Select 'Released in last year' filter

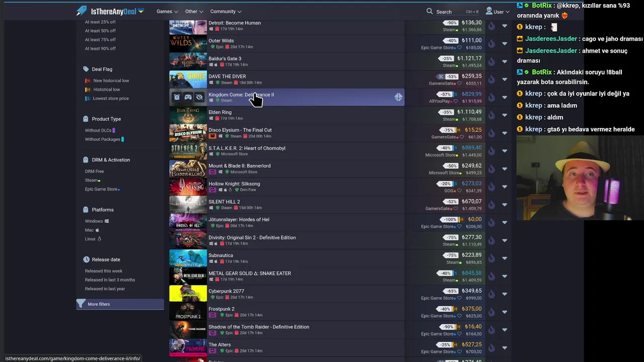coord(105,289)
